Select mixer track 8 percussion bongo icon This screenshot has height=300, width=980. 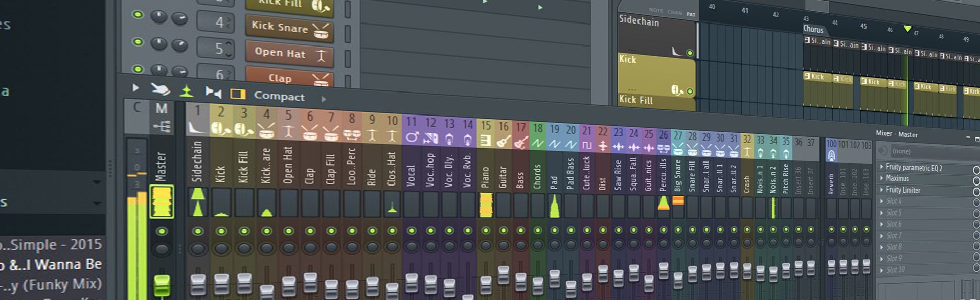pyautogui.click(x=352, y=135)
